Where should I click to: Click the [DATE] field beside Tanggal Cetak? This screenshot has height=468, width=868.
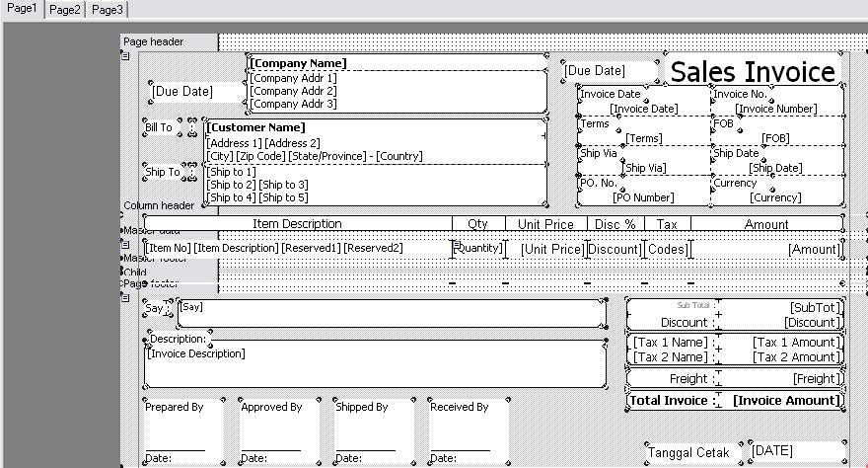click(795, 451)
